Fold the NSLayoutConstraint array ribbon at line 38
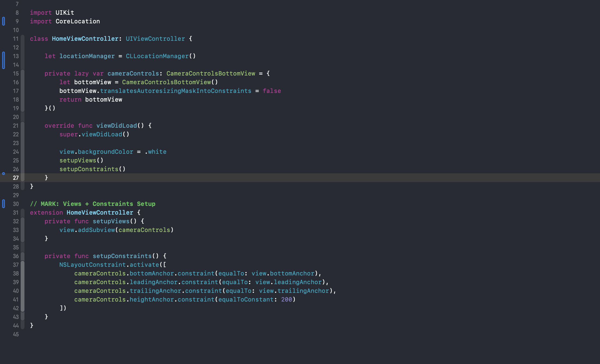The image size is (600, 364). tap(23, 273)
